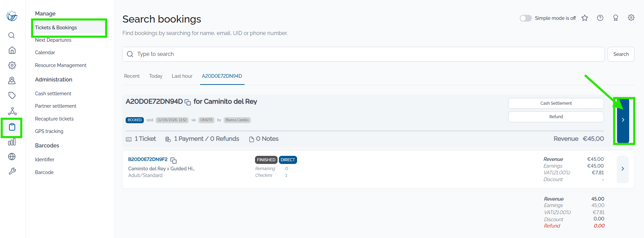Toggle Simple mode switch
The image size is (644, 238).
[525, 18]
